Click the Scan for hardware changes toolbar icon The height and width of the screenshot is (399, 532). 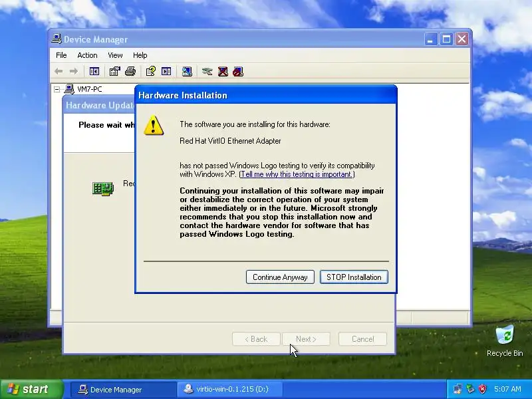coord(187,71)
